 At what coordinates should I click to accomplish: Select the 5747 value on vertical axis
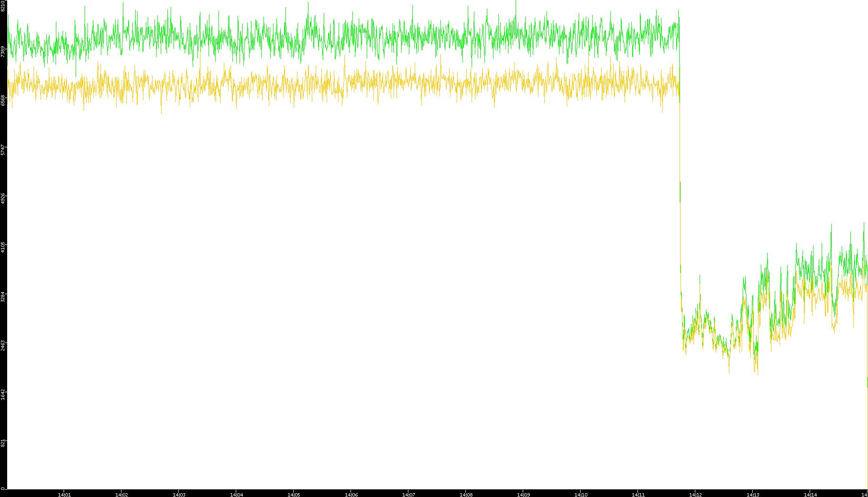(3, 150)
